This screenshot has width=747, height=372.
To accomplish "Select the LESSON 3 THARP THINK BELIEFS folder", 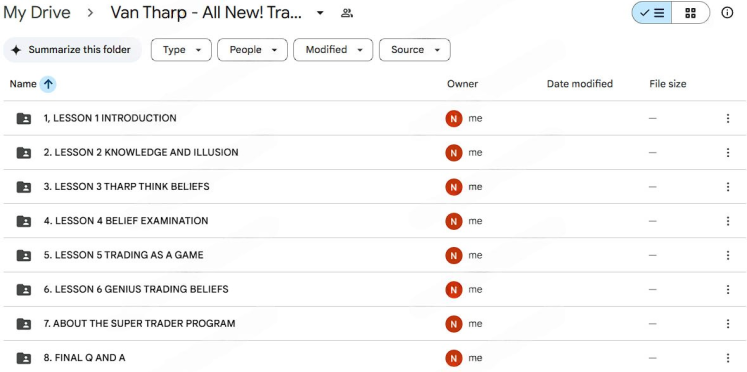I will coord(126,187).
